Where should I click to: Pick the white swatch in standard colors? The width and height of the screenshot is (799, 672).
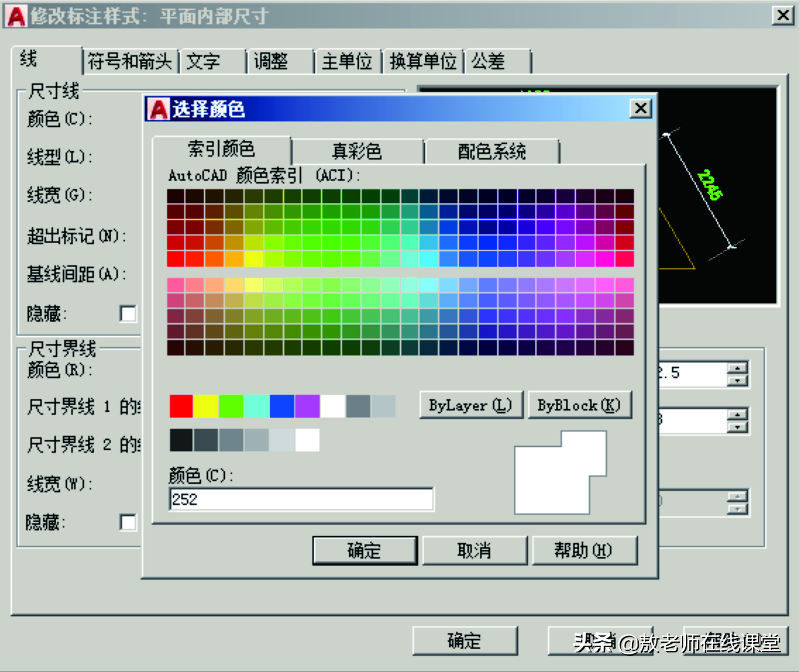[333, 405]
